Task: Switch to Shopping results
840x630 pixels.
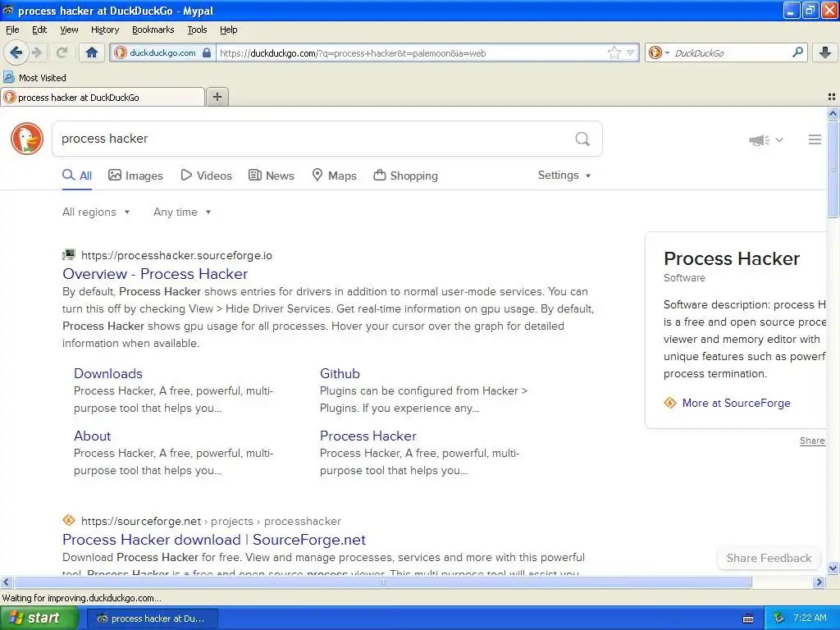Action: [405, 176]
